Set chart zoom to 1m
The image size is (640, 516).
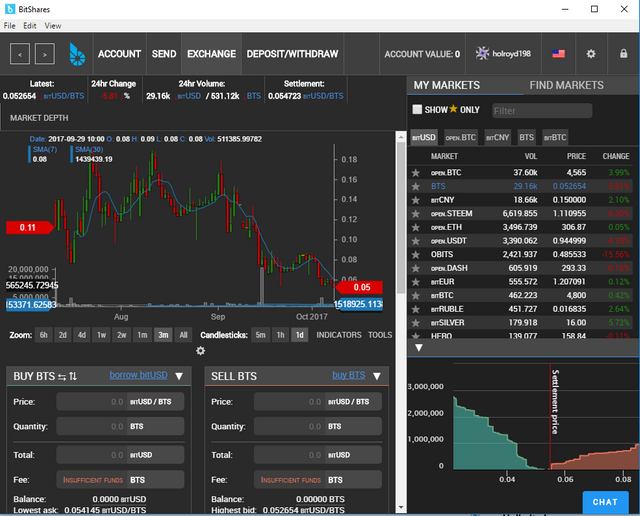pos(142,335)
